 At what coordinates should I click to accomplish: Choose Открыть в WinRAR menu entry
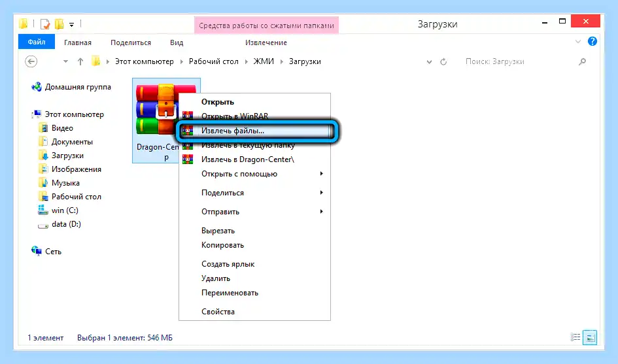coord(254,116)
